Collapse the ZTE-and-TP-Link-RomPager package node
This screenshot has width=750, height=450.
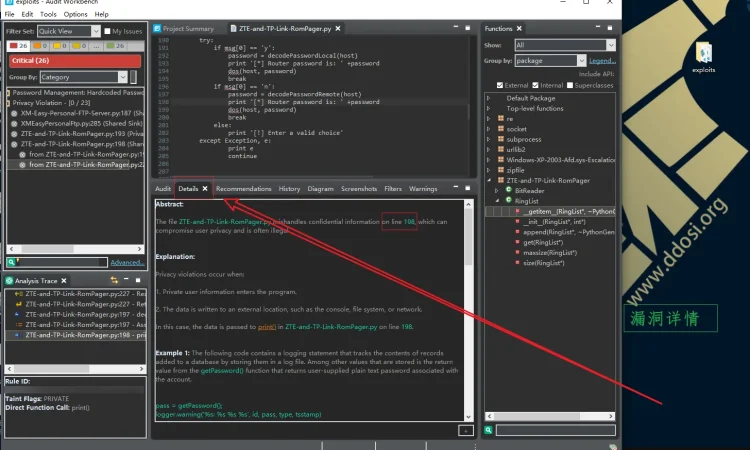[488, 180]
